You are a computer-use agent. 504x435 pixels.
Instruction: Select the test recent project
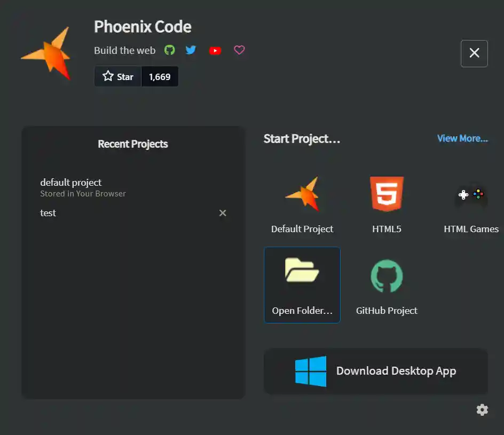click(x=48, y=213)
